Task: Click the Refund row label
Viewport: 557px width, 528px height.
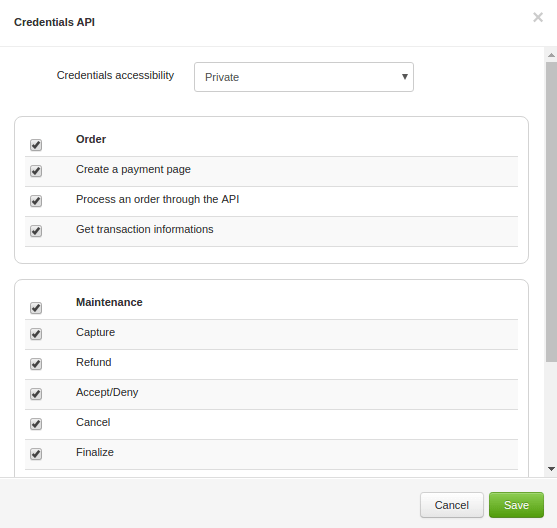Action: point(93,362)
